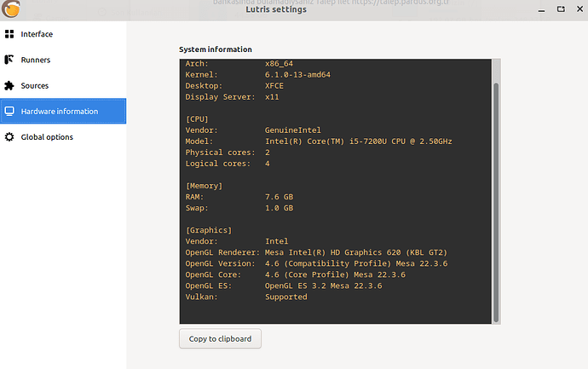This screenshot has height=369, width=588.
Task: Switch to the Runners section
Action: [x=63, y=60]
